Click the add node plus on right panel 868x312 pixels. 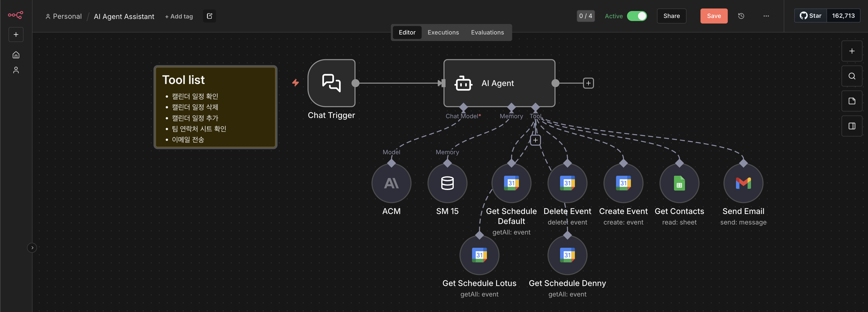click(x=852, y=51)
